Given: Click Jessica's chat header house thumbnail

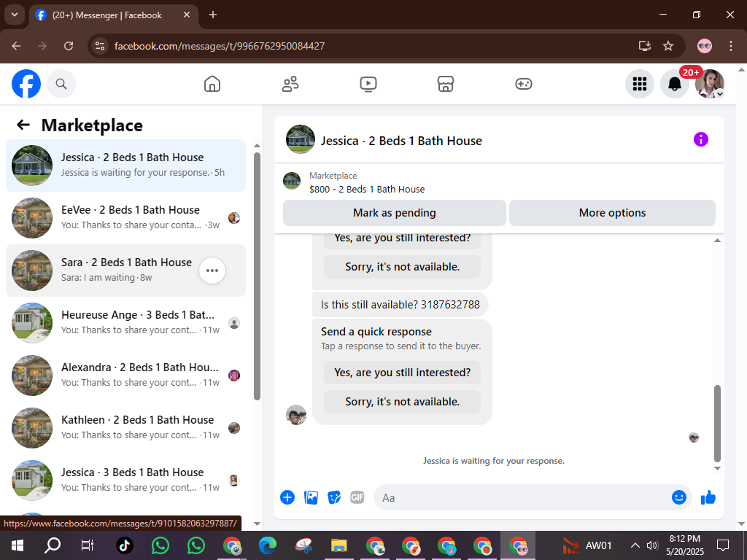Looking at the screenshot, I should click(x=300, y=139).
